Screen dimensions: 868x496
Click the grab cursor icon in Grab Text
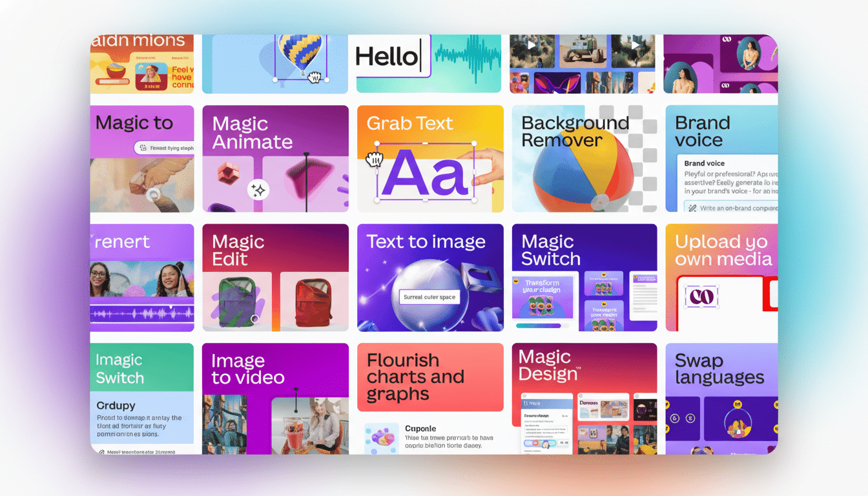374,159
